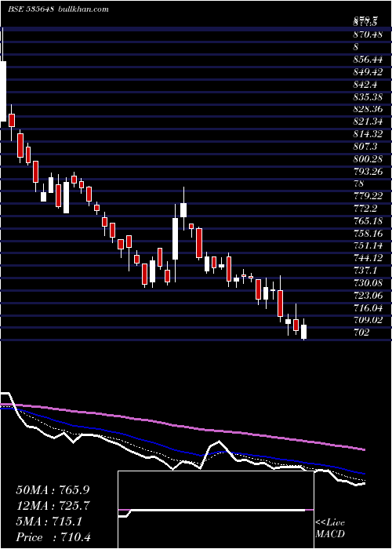Click the 737.1 price axis label
Screen dimensions: 392x549
(365, 271)
